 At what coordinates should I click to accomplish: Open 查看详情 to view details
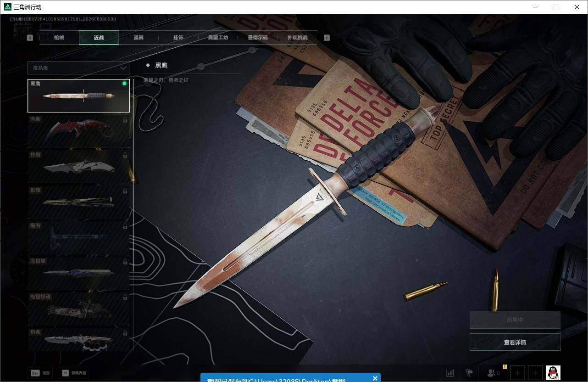pyautogui.click(x=515, y=343)
